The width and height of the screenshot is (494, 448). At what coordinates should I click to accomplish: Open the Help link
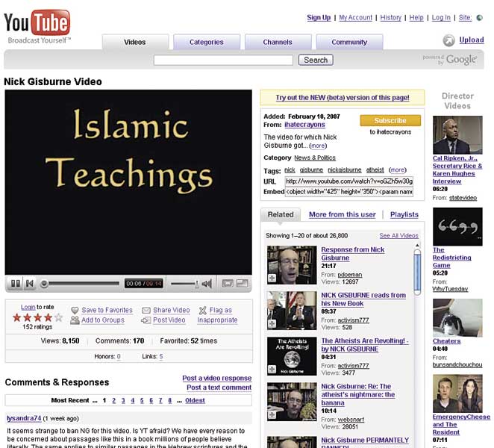pyautogui.click(x=416, y=18)
